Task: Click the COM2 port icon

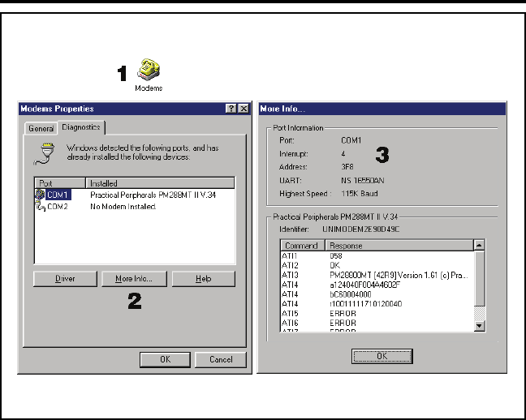Action: tap(40, 207)
